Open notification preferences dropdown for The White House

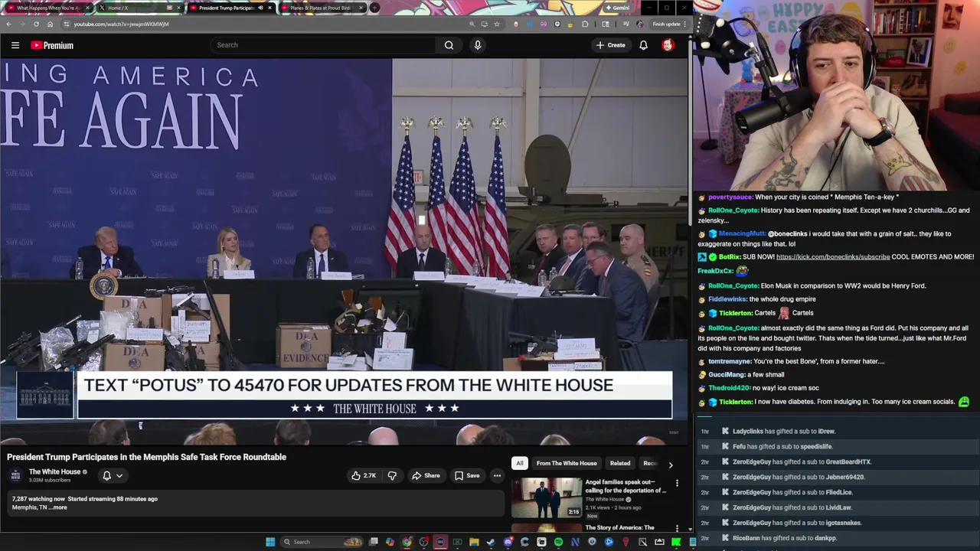coord(113,475)
